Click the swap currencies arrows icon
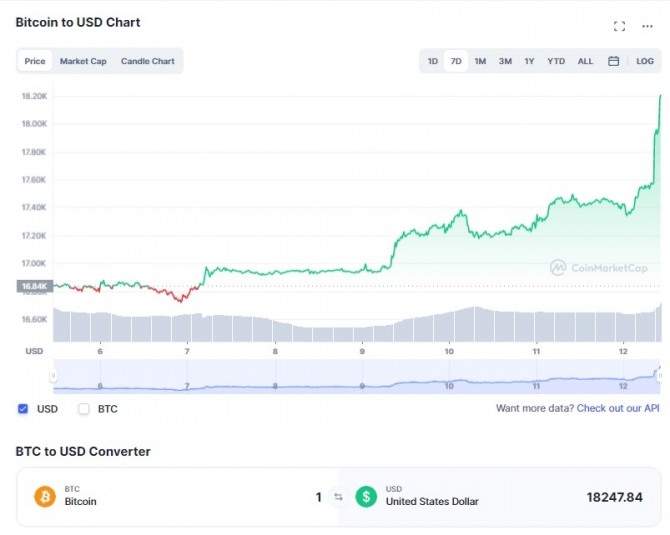This screenshot has width=670, height=535. pyautogui.click(x=338, y=497)
